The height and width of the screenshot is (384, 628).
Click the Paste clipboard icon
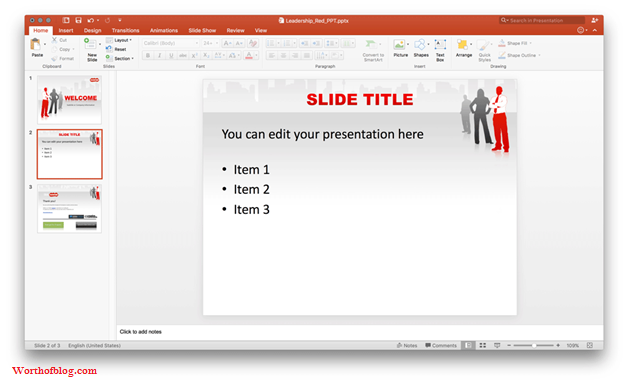click(36, 44)
